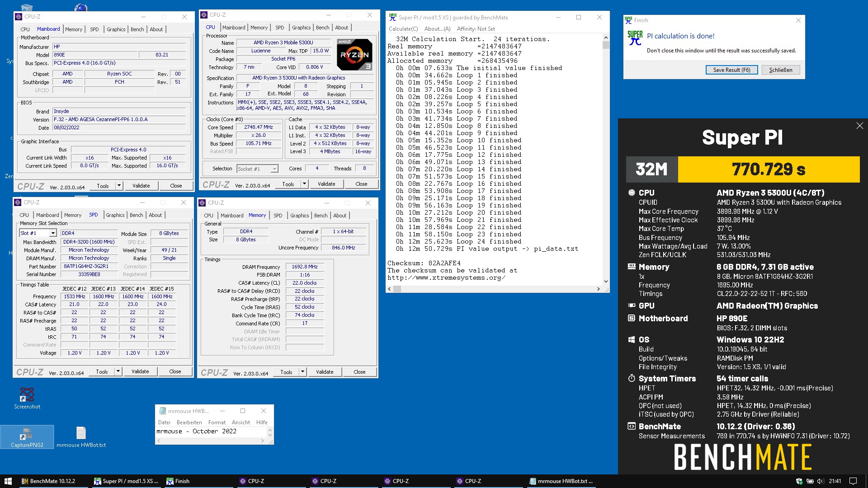Viewport: 868px width, 488px height.
Task: Click the 770.729 s result banner
Action: coord(769,169)
